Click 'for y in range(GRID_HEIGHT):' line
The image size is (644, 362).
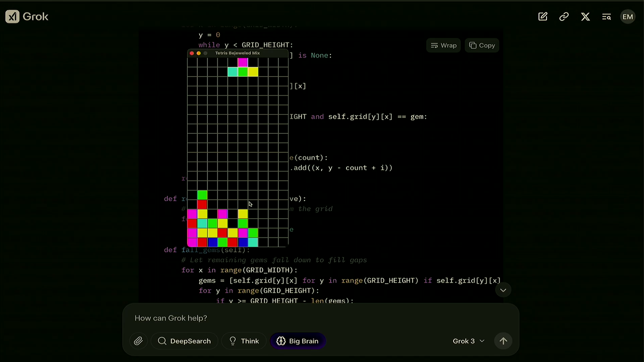pos(259,291)
